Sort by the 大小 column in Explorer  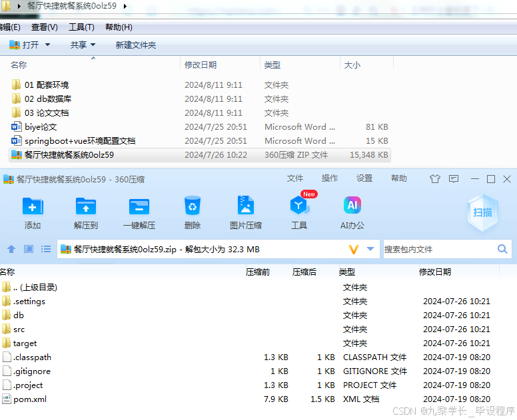click(x=352, y=65)
